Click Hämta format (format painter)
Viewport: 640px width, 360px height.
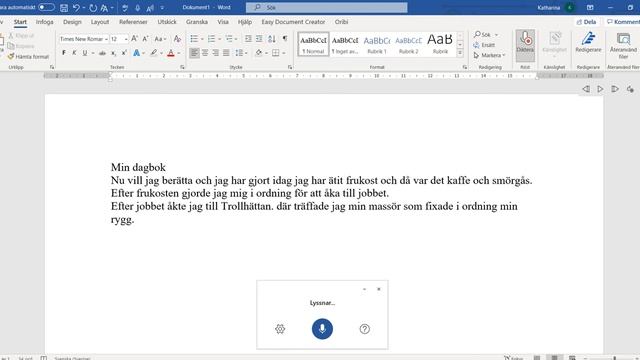click(29, 57)
